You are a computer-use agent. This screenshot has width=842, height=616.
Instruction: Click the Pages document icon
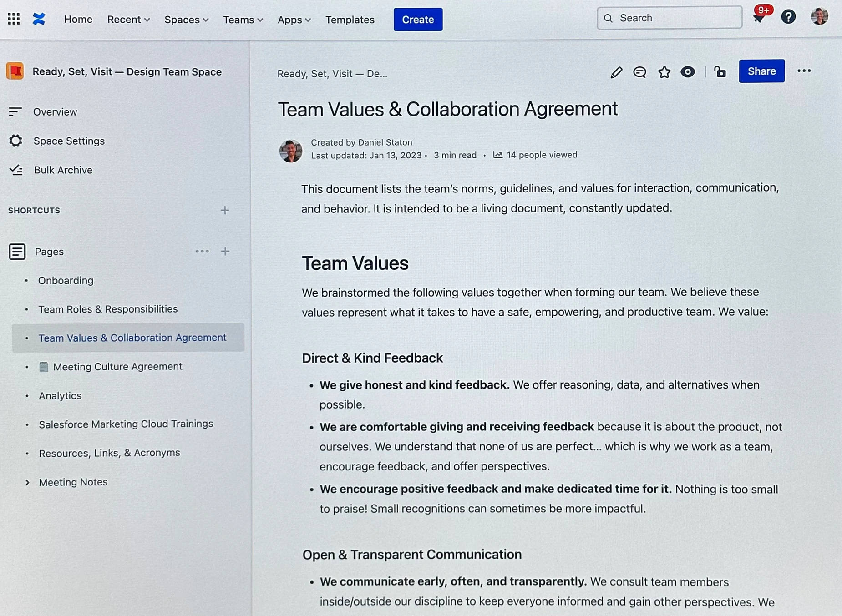tap(17, 252)
